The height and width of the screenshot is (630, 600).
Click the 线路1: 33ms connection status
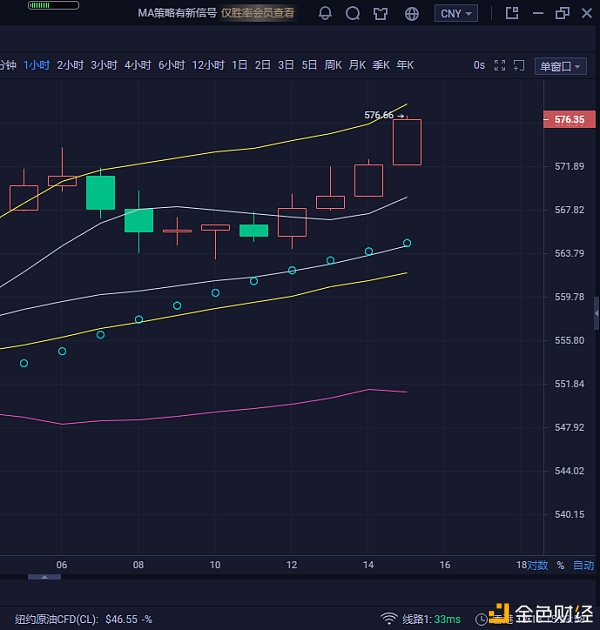point(431,619)
